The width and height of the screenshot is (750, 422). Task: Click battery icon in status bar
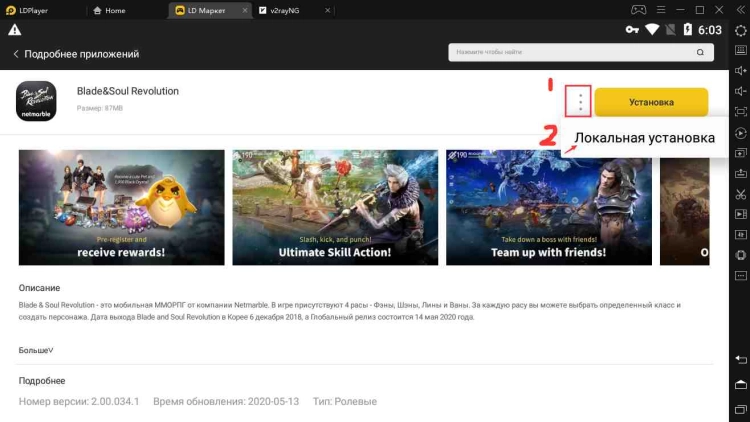pyautogui.click(x=687, y=30)
